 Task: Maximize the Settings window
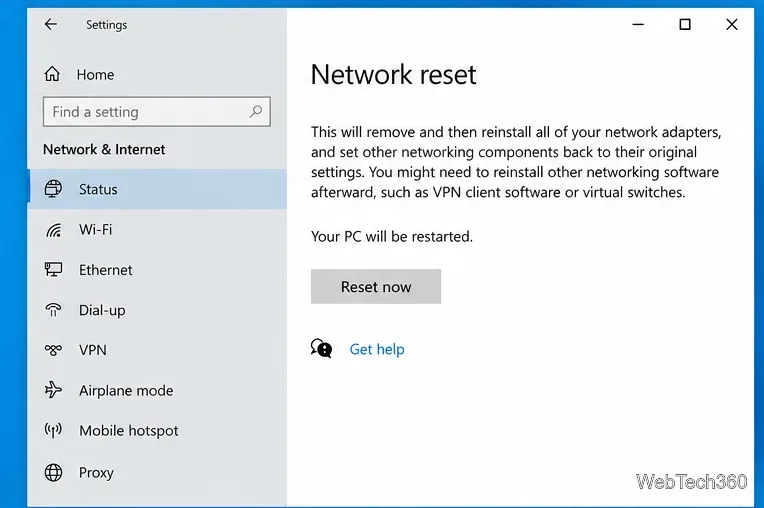coord(685,24)
